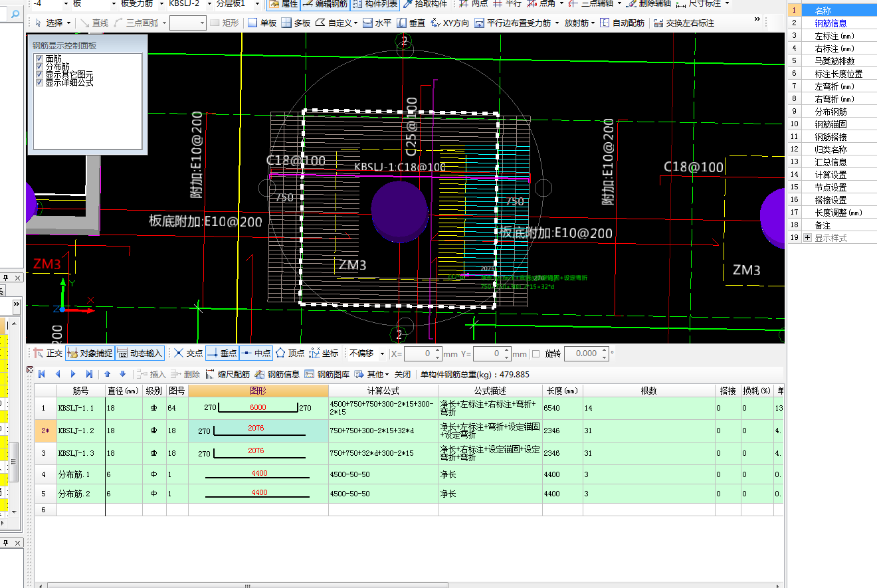Screen dimensions: 877x588
Task: Click 两点 two-point axis tool
Action: pos(474,4)
